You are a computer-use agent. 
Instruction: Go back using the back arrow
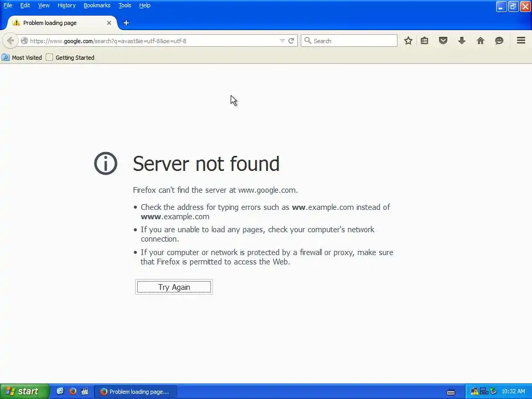10,41
